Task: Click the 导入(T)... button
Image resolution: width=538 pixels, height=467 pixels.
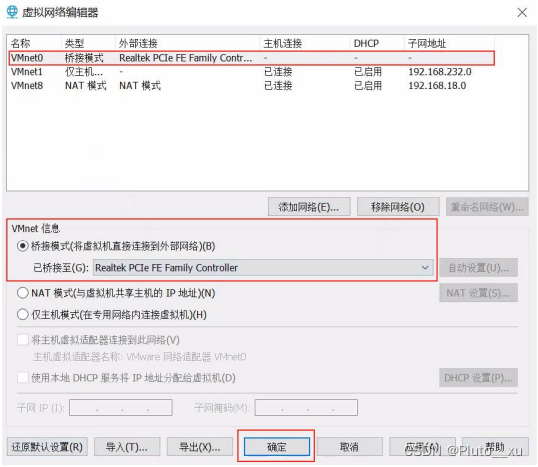Action: [127, 447]
